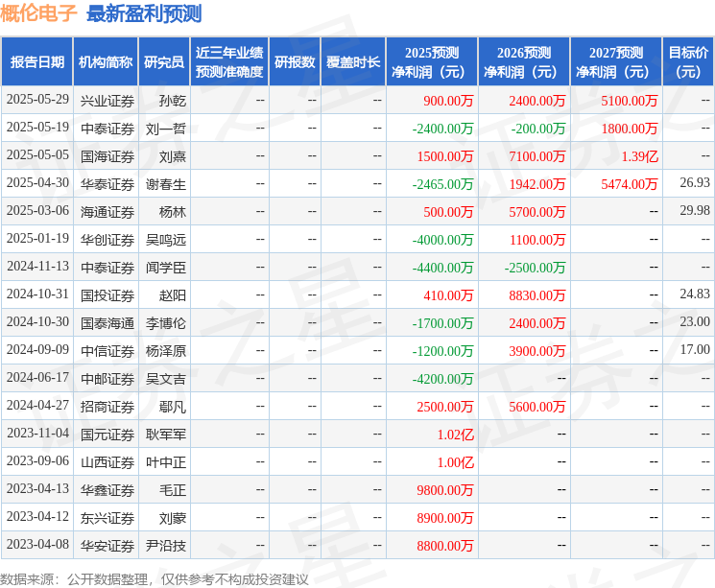Select the -2500.00万 value
This screenshot has width=715, height=588.
pos(535,267)
